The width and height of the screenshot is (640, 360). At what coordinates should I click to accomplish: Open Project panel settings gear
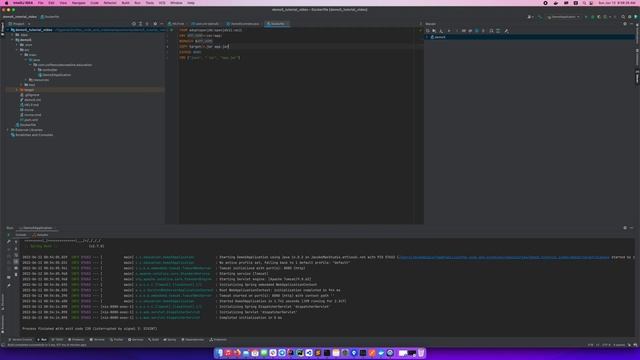coord(155,24)
